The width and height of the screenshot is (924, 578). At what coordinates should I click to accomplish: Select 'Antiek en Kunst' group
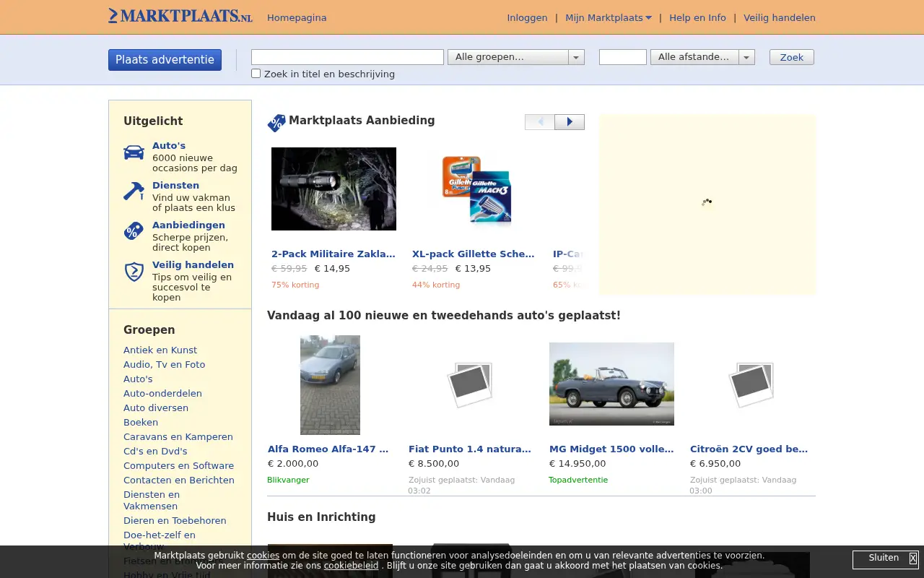click(x=160, y=350)
